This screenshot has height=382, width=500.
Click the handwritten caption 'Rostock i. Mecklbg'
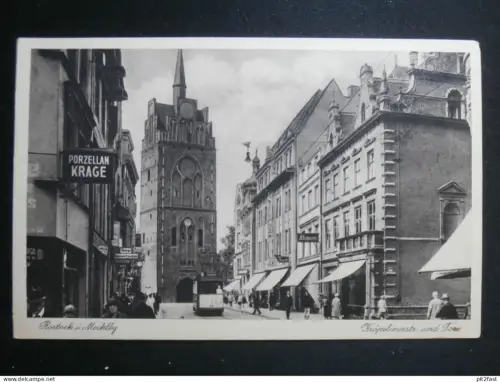(78, 327)
